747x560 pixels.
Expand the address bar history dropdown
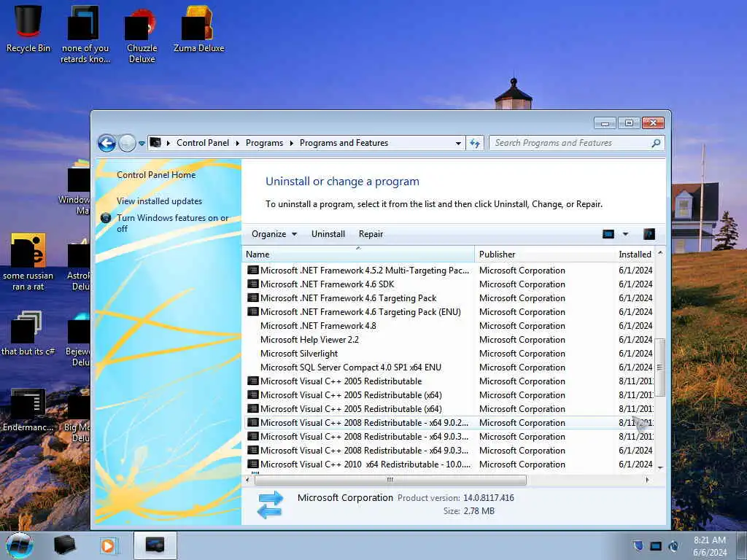pos(458,143)
